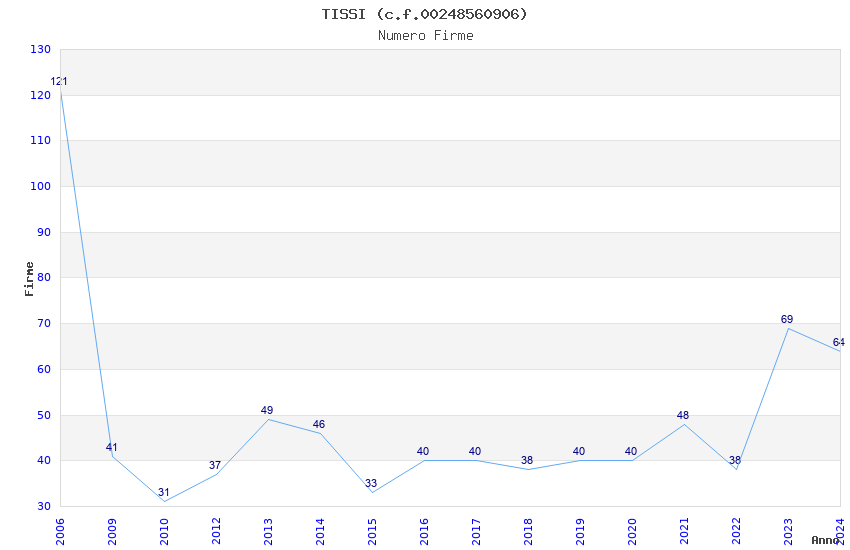850x550 pixels.
Task: Select the data label 40 above year 2016
Action: [423, 451]
